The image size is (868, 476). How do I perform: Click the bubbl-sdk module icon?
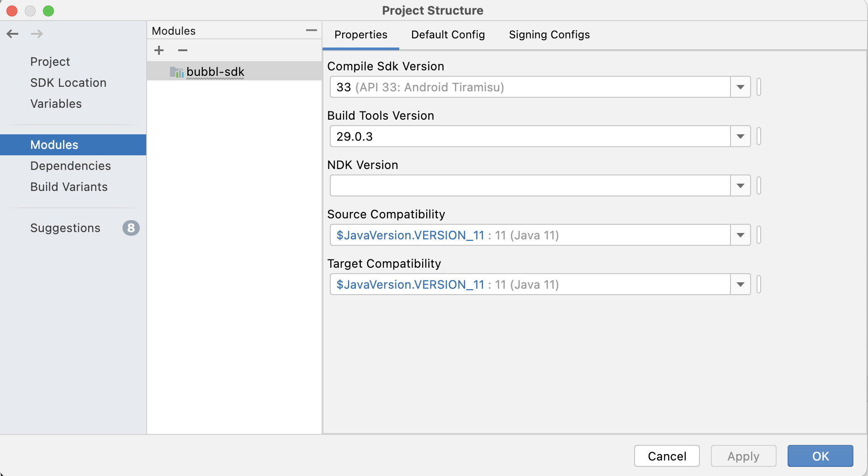(x=176, y=72)
